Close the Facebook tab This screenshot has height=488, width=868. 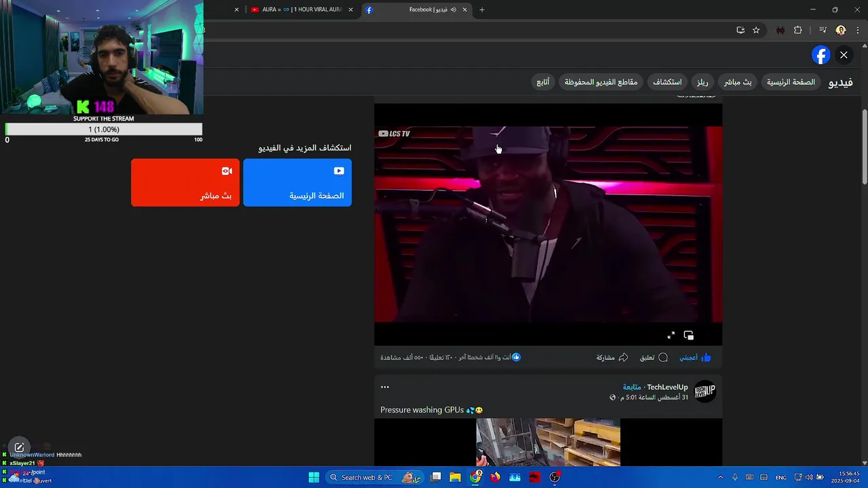point(465,9)
